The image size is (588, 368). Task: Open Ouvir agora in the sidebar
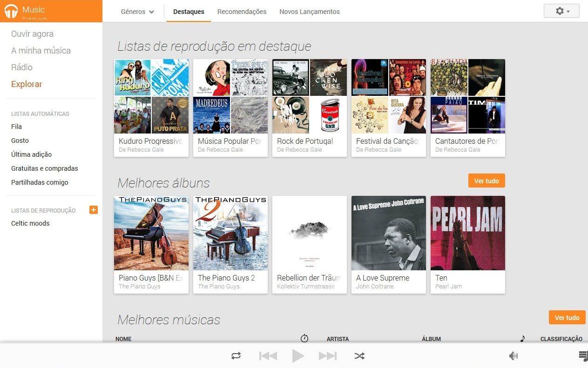click(32, 34)
